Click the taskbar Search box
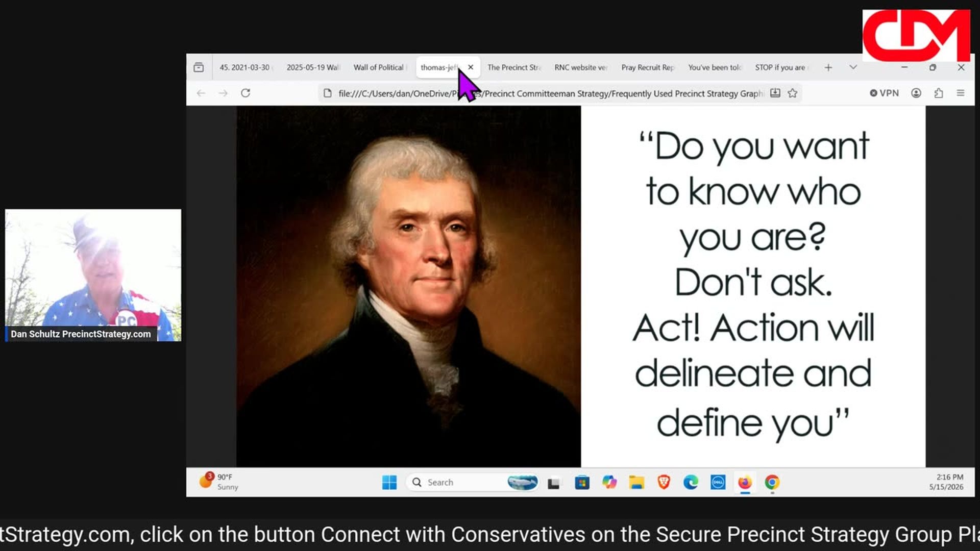Screen dimensions: 980x551 pos(472,482)
